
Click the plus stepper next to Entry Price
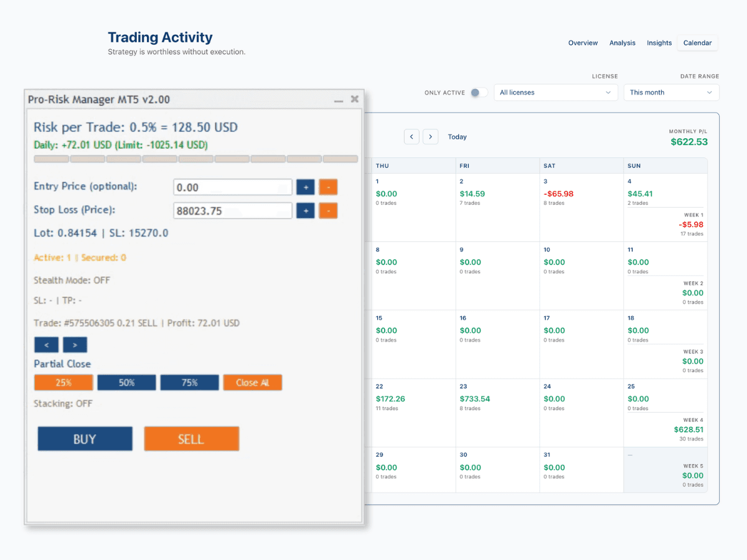pyautogui.click(x=305, y=187)
